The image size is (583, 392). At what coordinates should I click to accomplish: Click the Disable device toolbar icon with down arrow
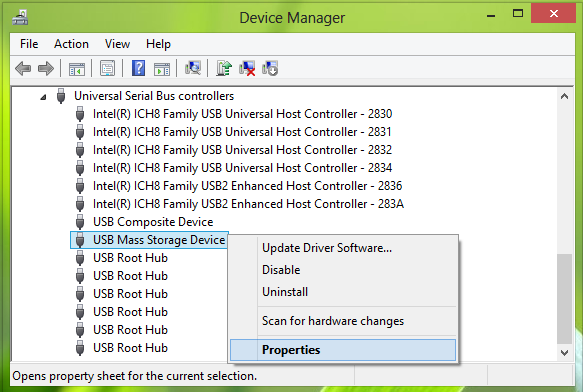click(x=270, y=68)
